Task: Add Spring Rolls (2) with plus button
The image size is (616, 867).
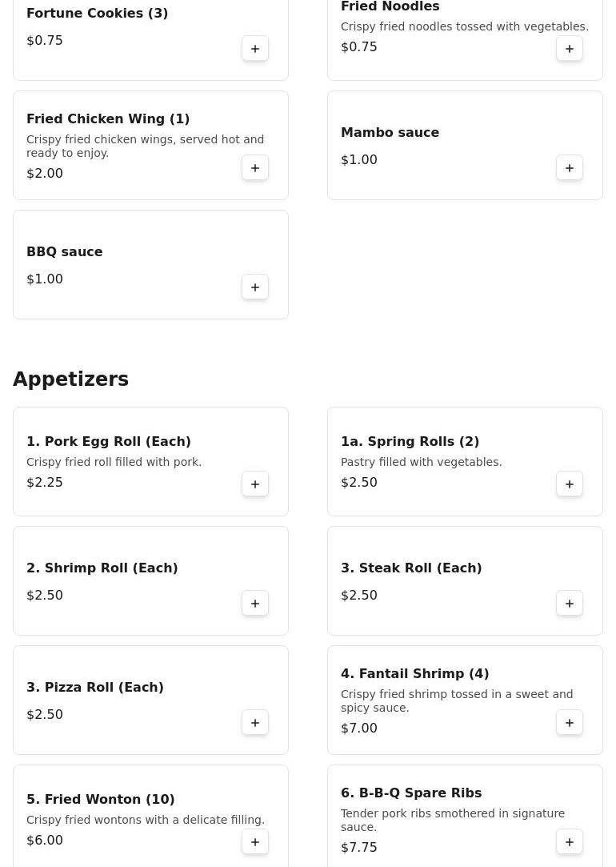Action: pyautogui.click(x=570, y=484)
